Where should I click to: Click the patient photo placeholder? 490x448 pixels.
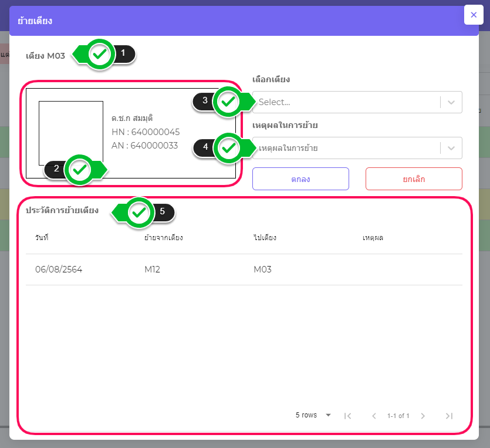[71, 133]
